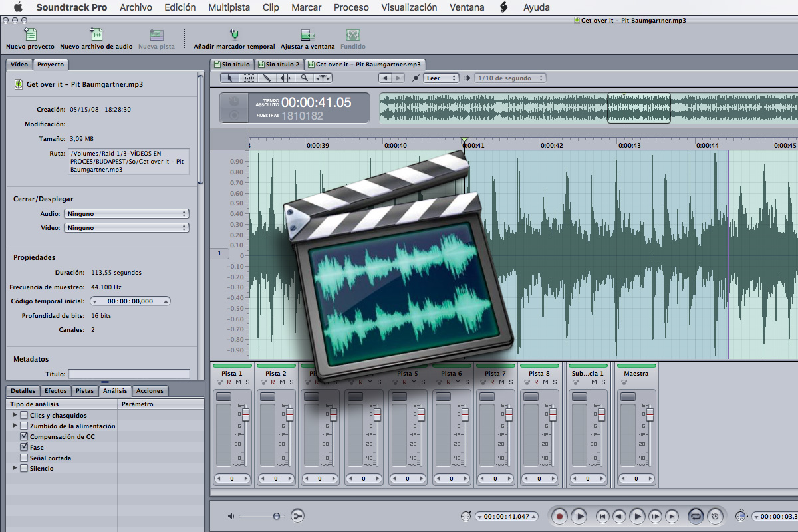Click the Nuevo archivo de audio icon
This screenshot has height=532, width=798.
click(x=96, y=35)
